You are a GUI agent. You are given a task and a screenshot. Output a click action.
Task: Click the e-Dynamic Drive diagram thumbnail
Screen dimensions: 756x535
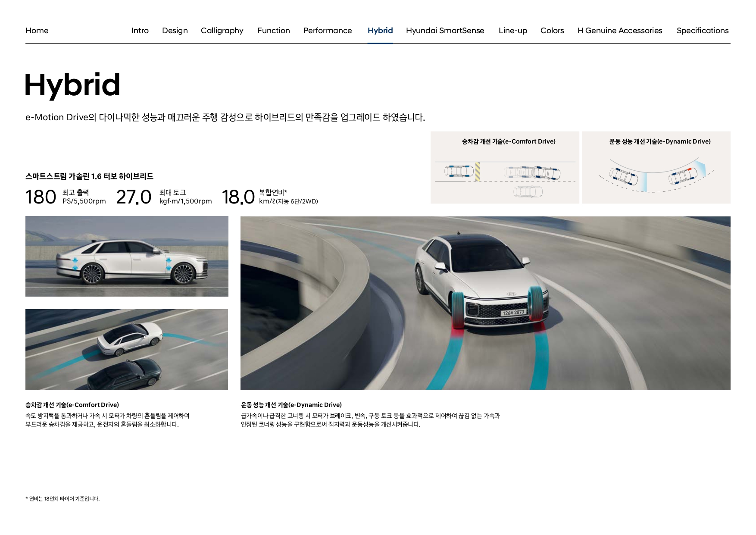coord(656,167)
